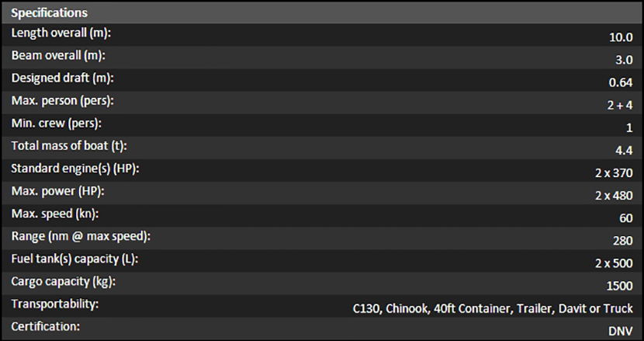Click the Max. speed (kn) label

pos(54,214)
